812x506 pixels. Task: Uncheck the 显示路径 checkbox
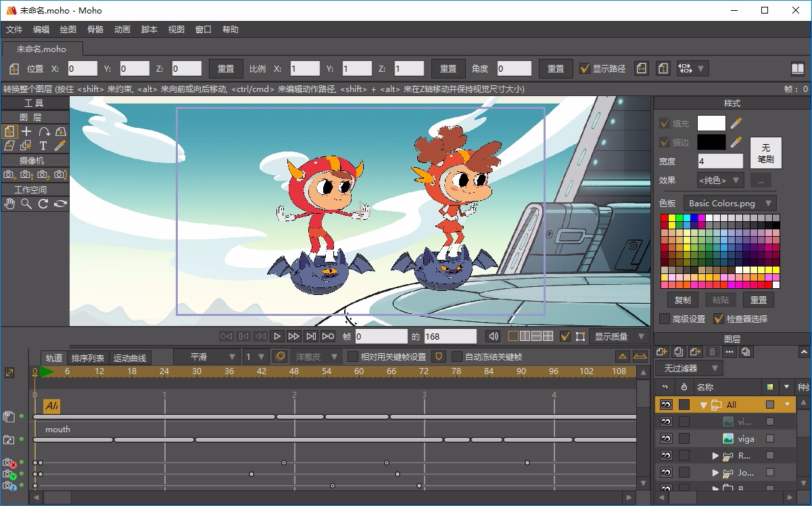pos(586,68)
